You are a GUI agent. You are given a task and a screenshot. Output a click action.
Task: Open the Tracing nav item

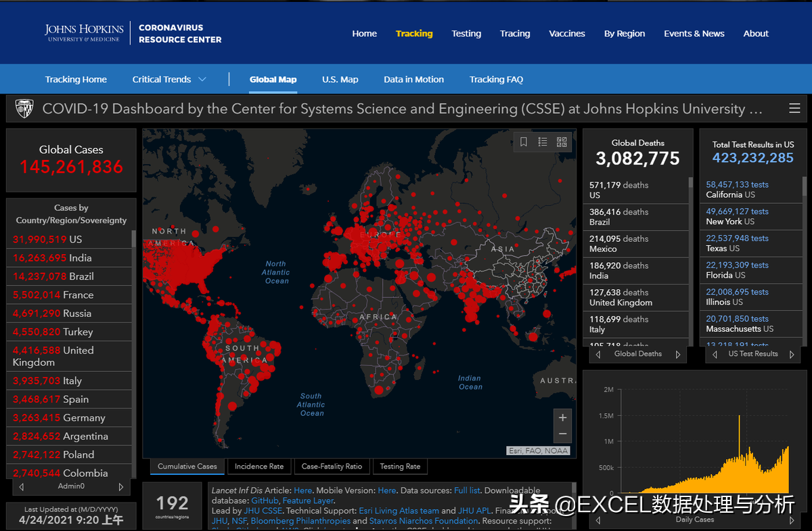tap(515, 33)
